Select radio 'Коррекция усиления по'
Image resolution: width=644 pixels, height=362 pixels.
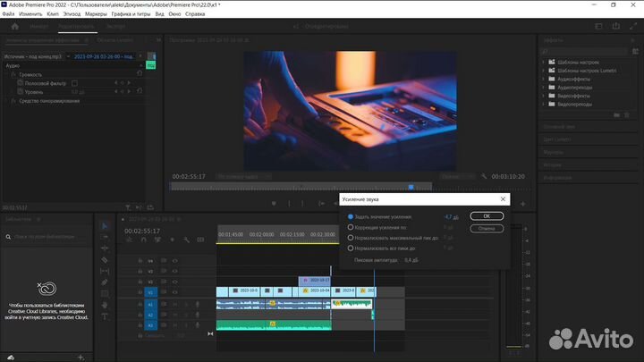tap(351, 227)
